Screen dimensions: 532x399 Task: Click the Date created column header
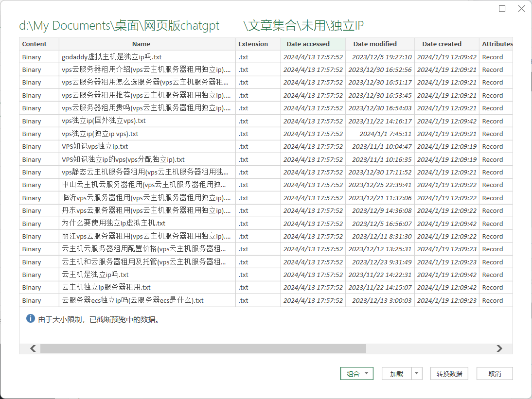[442, 44]
